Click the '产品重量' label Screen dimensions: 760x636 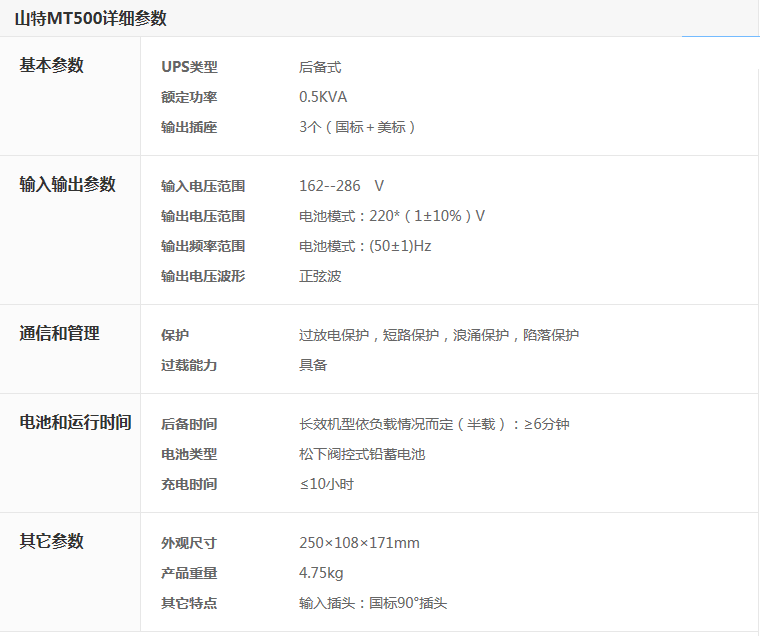click(189, 573)
